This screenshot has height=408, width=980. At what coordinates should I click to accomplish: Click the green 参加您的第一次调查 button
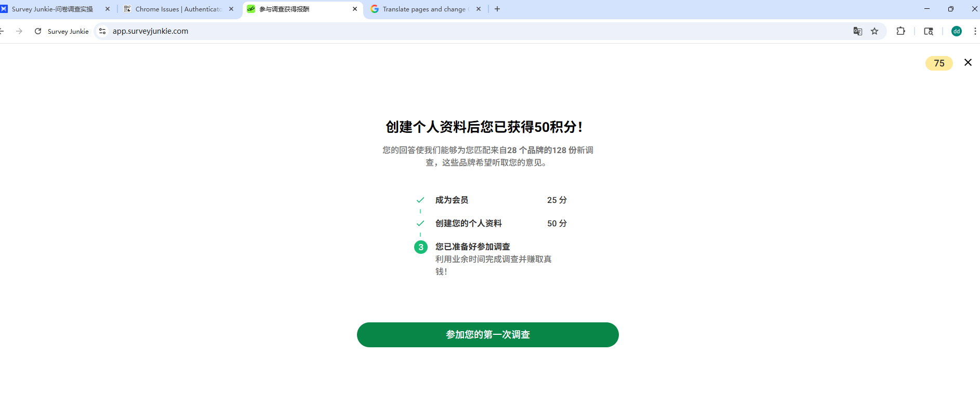click(x=487, y=335)
